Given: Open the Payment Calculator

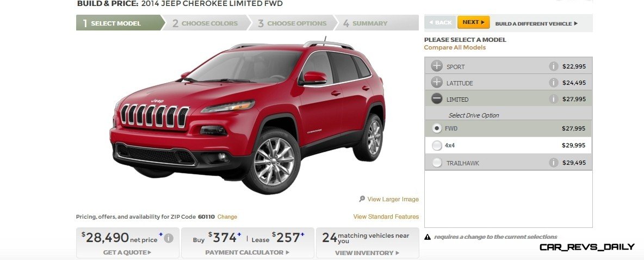Looking at the screenshot, I should pos(247,252).
